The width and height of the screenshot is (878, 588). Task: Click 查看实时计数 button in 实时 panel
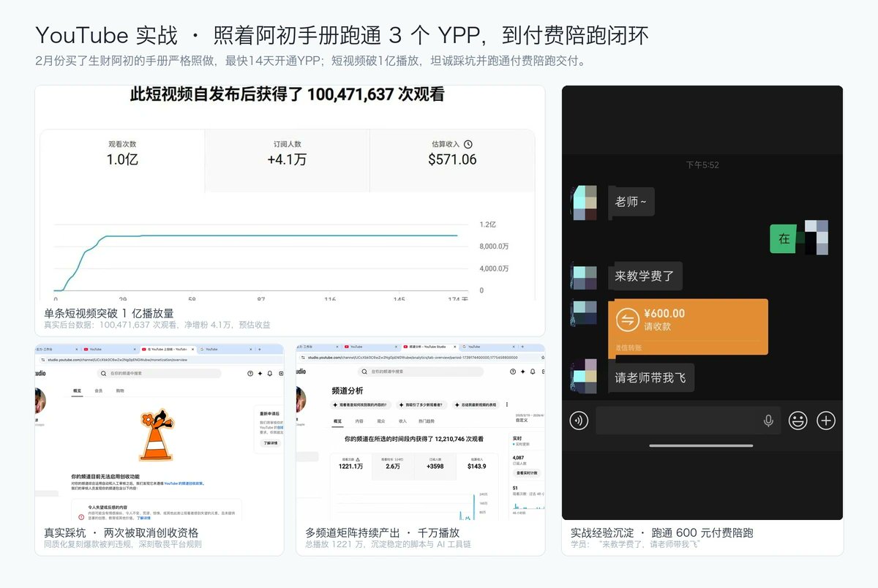click(527, 473)
